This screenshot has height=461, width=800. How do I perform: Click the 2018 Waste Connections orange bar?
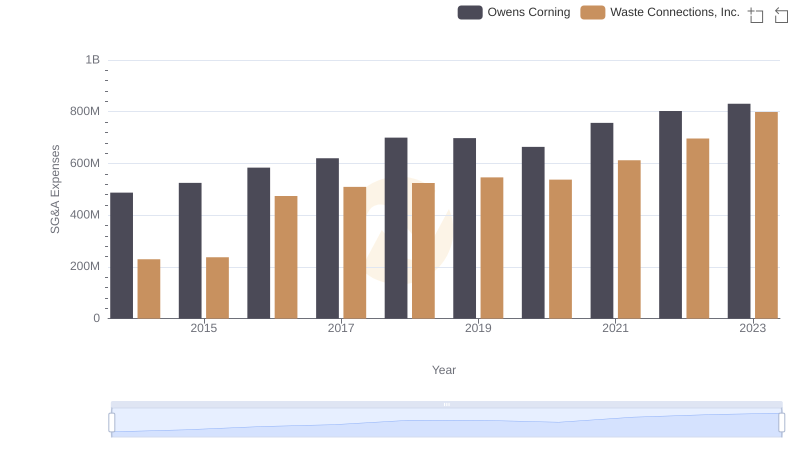(423, 250)
